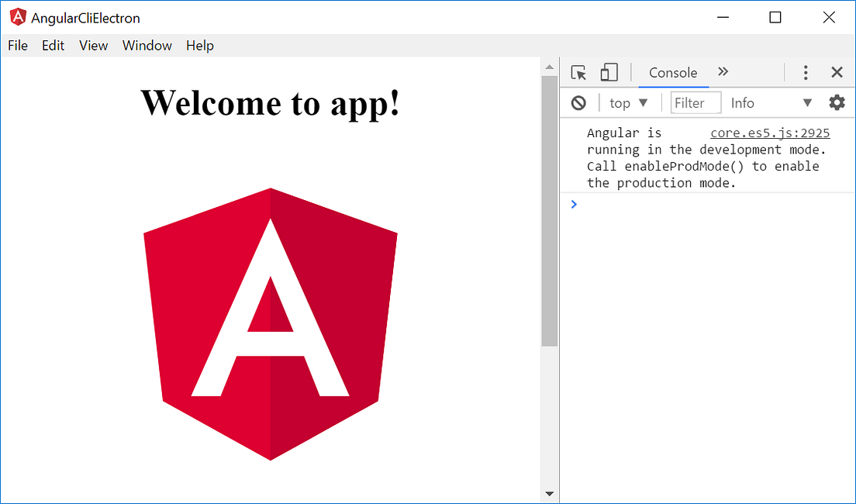Open the top frame context dropdown
This screenshot has height=504, width=856.
pos(627,102)
